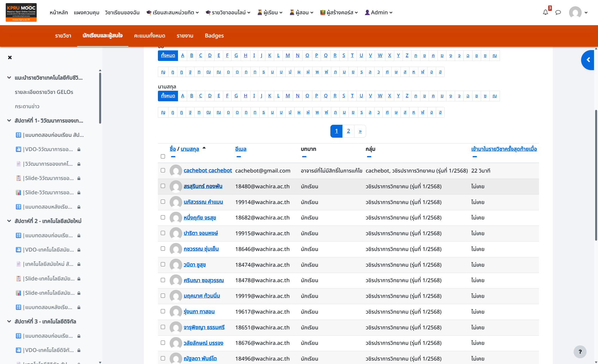
Task: Open the ผู้เรียน dropdown menu
Action: pyautogui.click(x=270, y=12)
